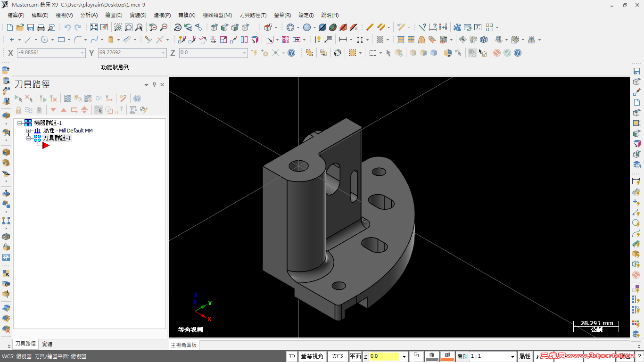Open the X coordinate dropdown
Viewport: 644px width, 362px height.
83,53
